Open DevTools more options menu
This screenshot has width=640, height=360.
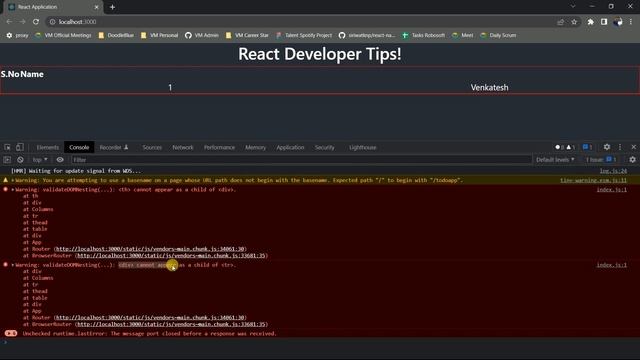point(620,147)
